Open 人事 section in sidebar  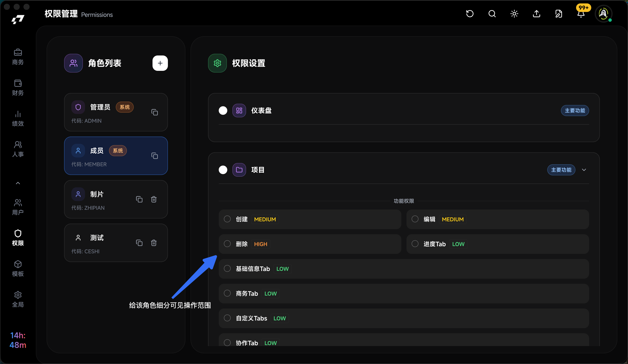[18, 149]
